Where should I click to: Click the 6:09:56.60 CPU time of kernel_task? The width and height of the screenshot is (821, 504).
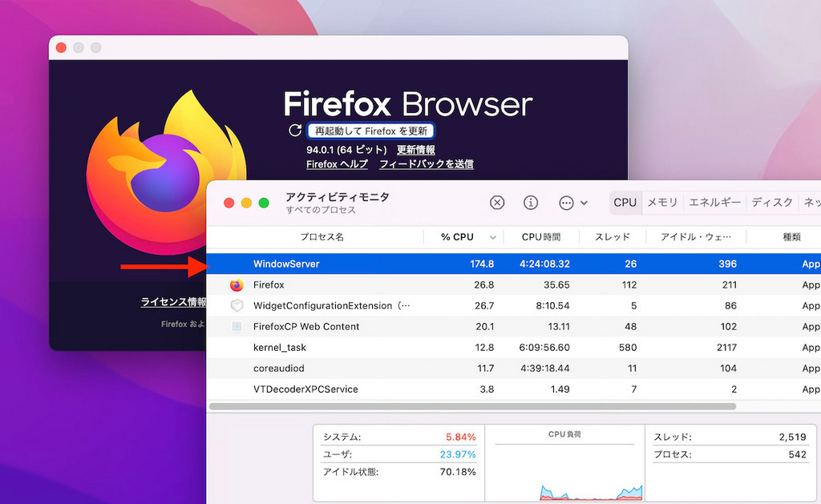544,348
